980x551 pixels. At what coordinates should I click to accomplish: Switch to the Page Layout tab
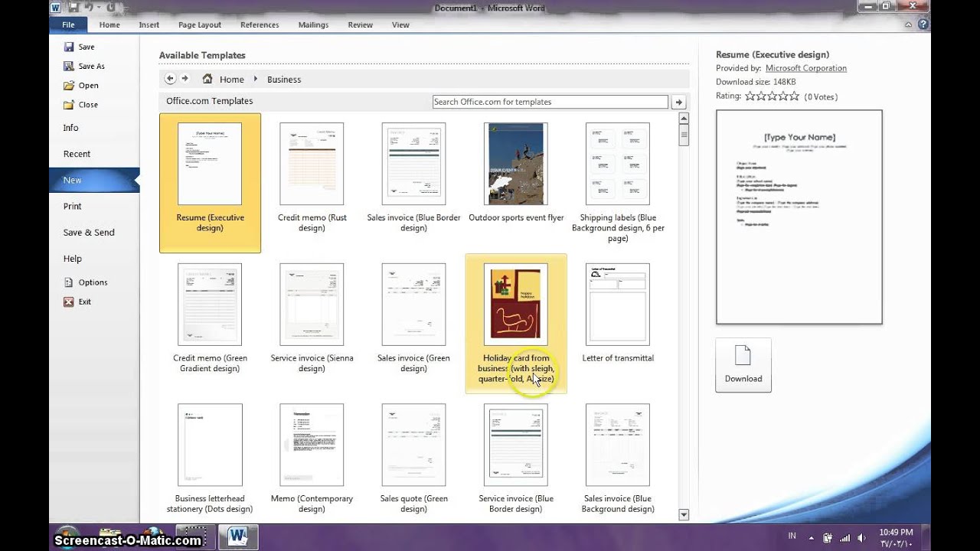(x=200, y=24)
